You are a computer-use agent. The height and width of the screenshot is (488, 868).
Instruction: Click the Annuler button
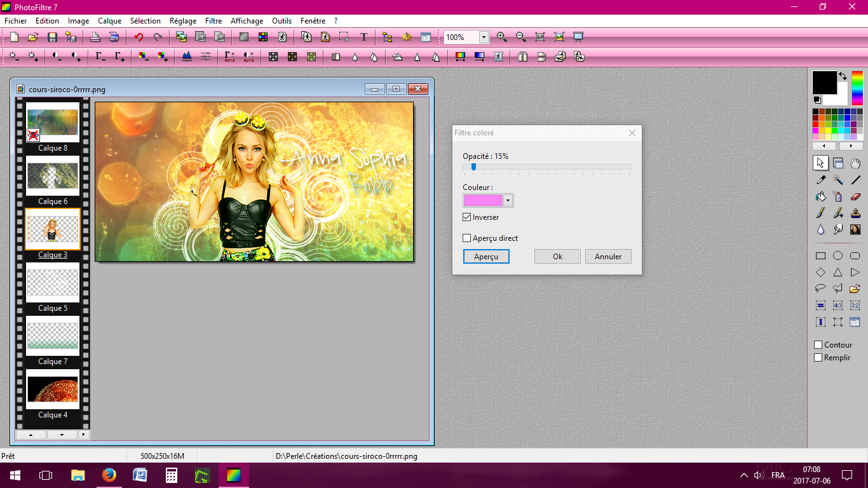608,257
